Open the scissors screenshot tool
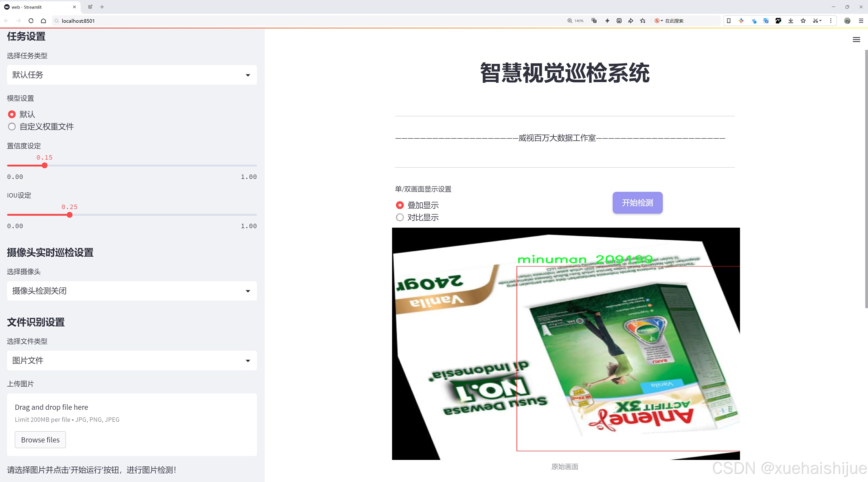This screenshot has height=482, width=868. [817, 20]
